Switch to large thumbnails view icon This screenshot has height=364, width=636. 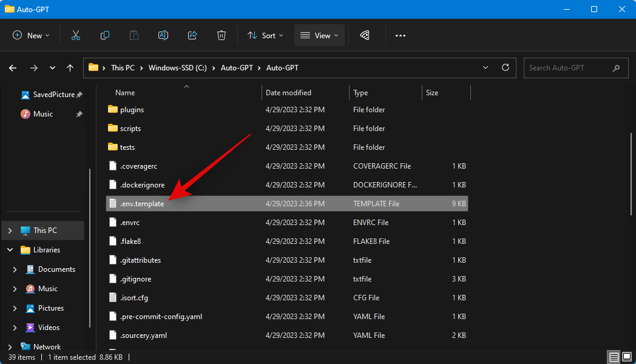point(627,357)
